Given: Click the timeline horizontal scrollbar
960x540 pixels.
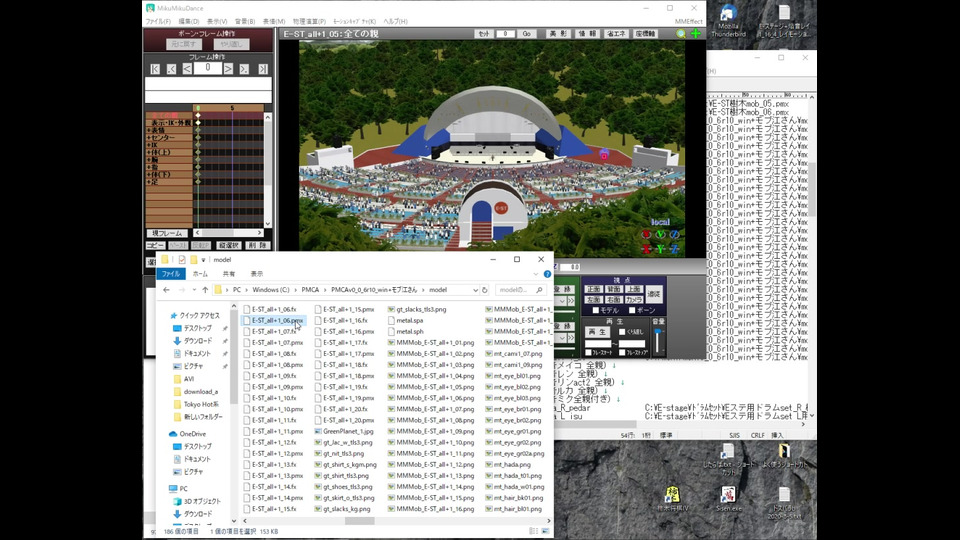Looking at the screenshot, I should 229,233.
